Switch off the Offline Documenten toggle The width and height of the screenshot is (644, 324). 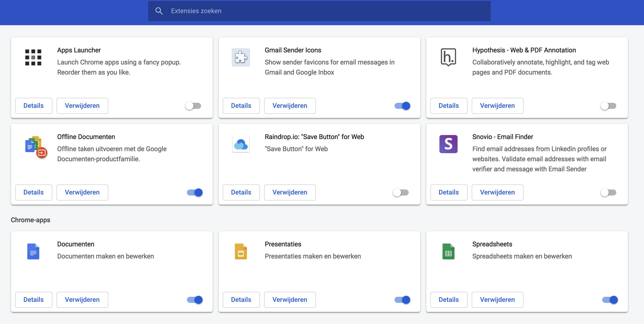[195, 192]
